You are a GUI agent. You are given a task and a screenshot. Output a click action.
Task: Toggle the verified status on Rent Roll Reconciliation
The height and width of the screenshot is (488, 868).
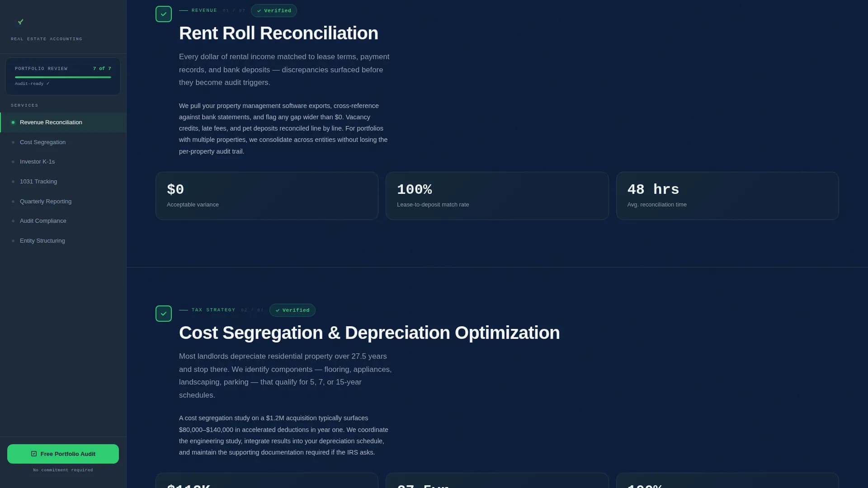274,10
